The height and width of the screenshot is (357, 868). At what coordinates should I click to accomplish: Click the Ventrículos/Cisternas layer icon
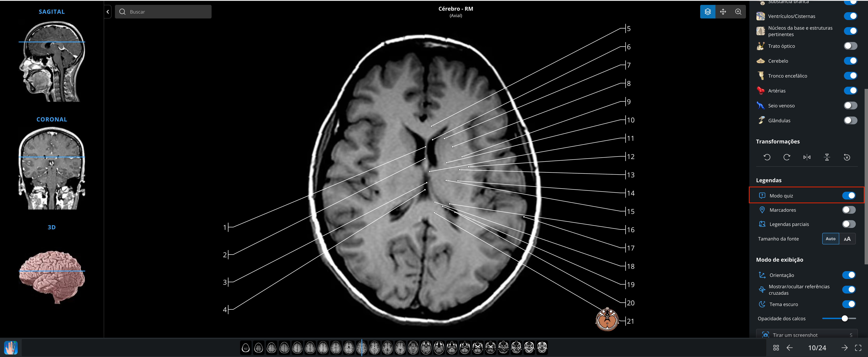(x=761, y=16)
